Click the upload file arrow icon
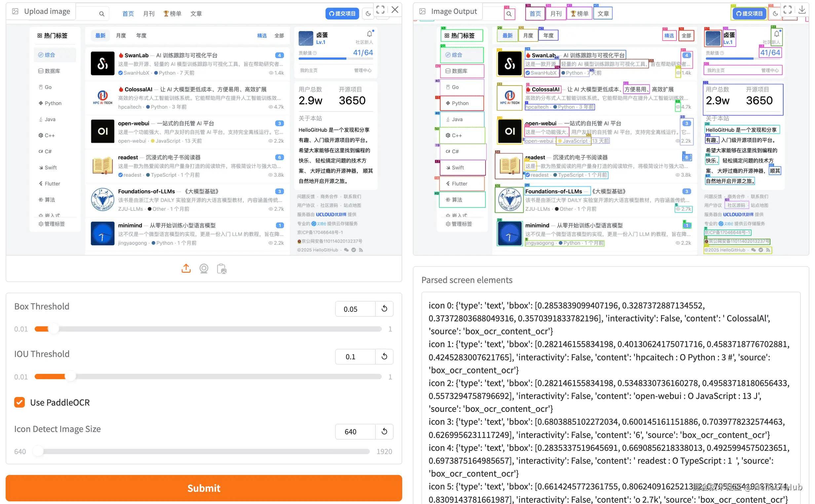Viewport: 815px width, 504px height. [186, 268]
